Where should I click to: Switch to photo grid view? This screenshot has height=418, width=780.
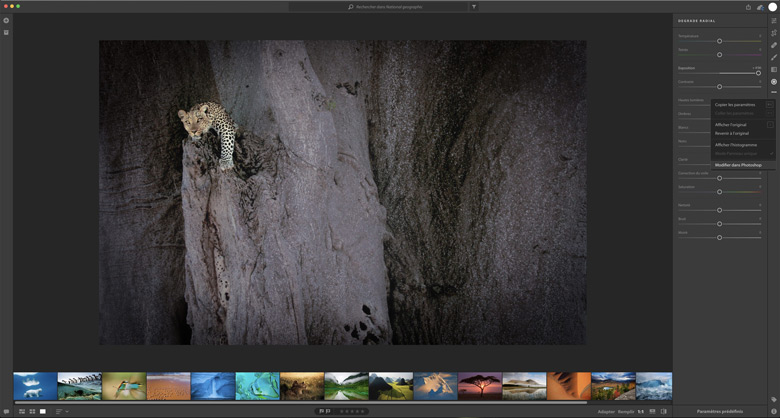[22, 411]
